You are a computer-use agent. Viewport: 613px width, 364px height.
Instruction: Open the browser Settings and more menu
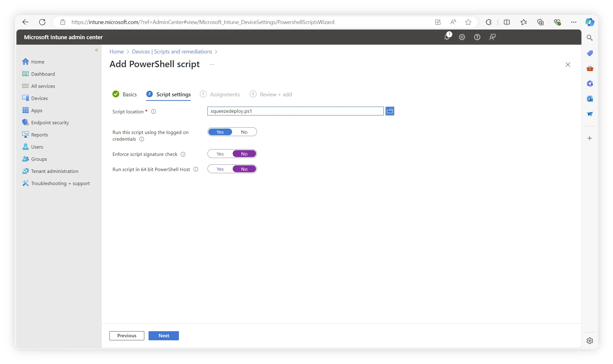coord(574,22)
